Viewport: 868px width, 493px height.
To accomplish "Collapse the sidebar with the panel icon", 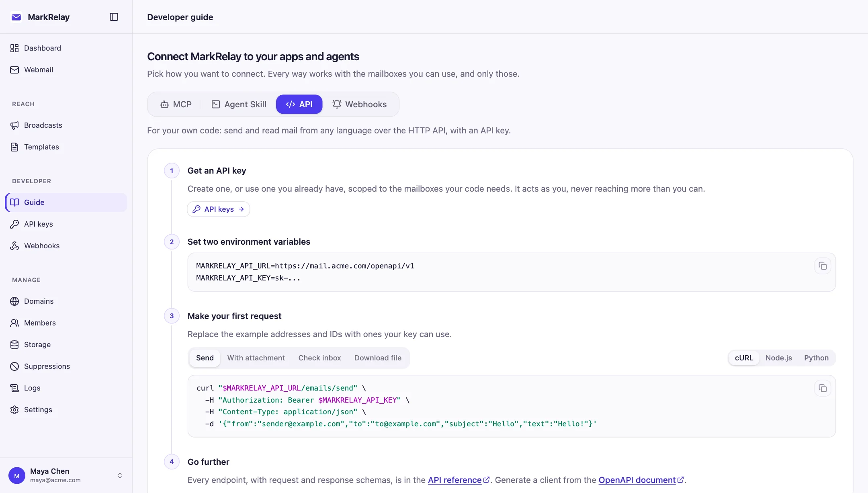I will (x=114, y=17).
